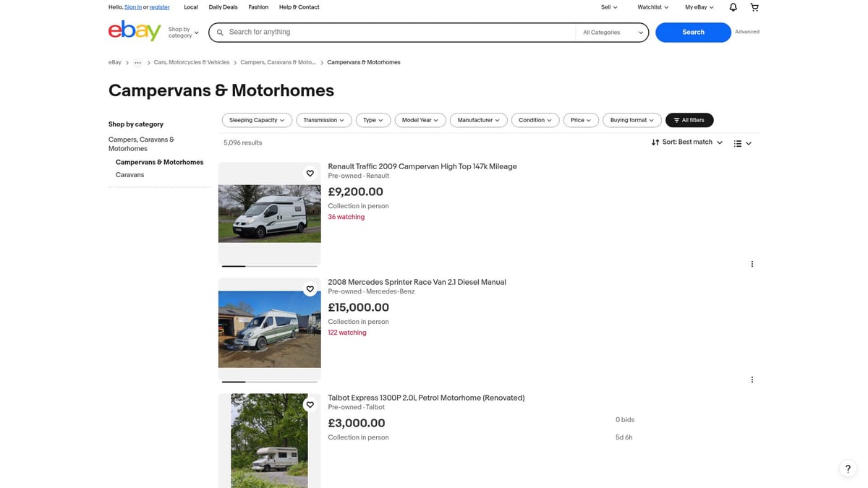Open the Manufacturer filter dropdown

477,120
